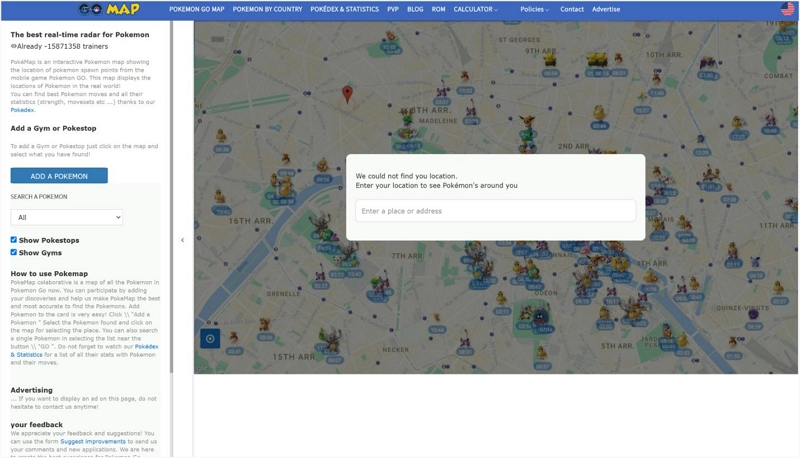Click the 'your feedback' heading
The height and width of the screenshot is (458, 800).
tap(36, 424)
